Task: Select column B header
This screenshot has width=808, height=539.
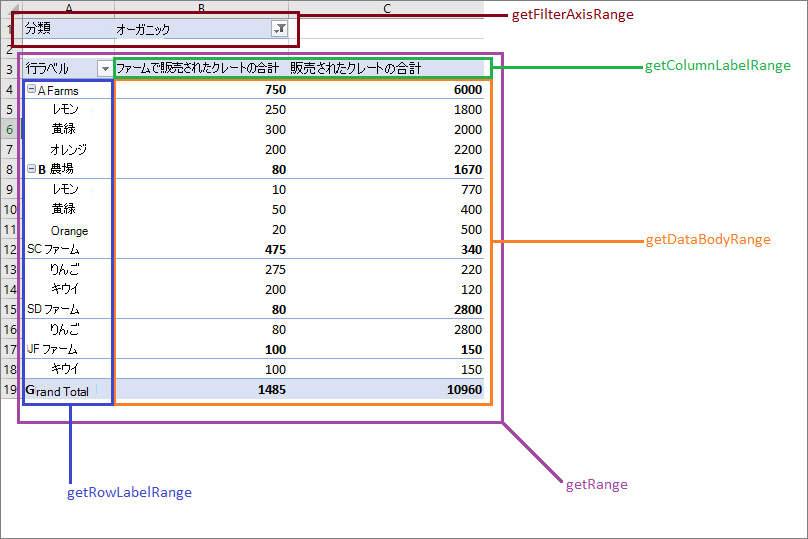Action: [202, 9]
